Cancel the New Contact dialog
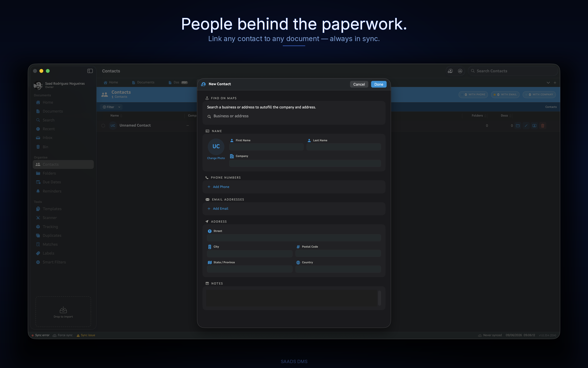The height and width of the screenshot is (368, 588). (359, 84)
